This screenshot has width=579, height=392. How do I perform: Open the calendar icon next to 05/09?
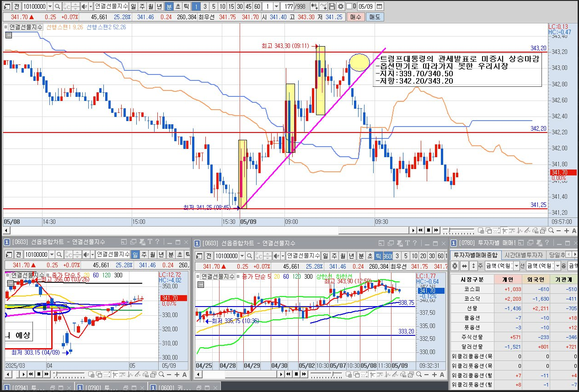(x=379, y=6)
